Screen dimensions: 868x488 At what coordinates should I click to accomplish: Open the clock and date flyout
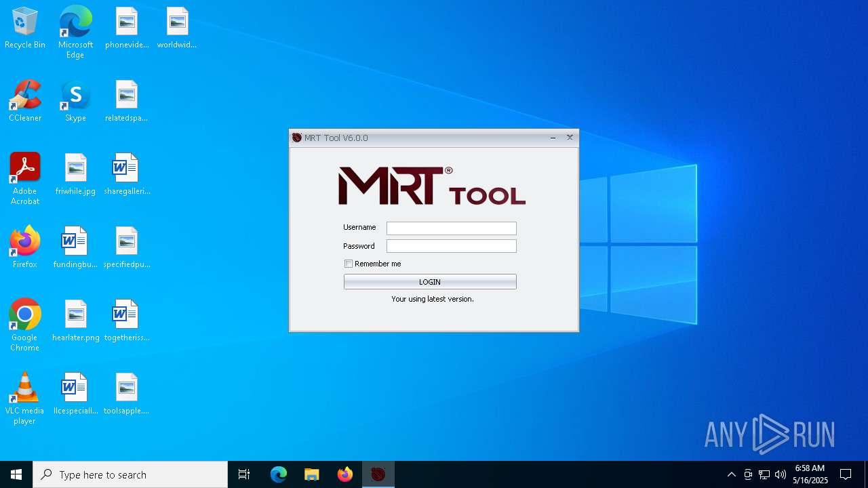click(810, 474)
